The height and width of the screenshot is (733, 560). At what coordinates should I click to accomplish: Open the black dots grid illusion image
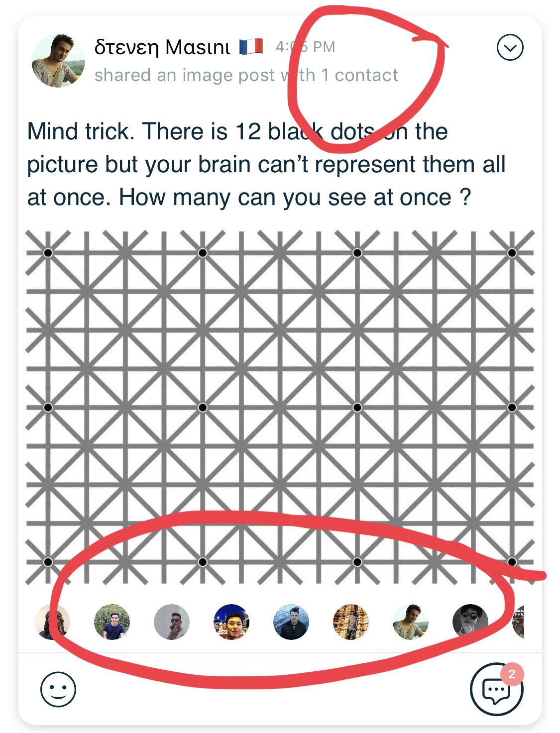280,407
